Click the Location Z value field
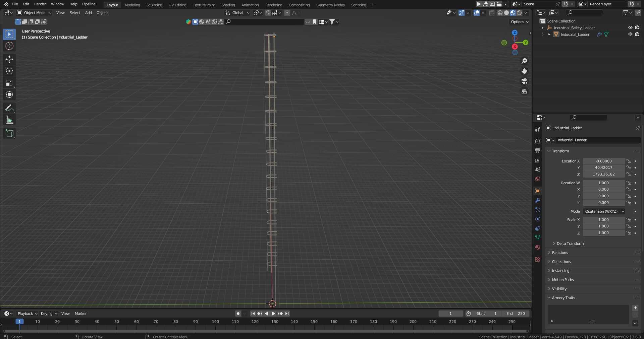The image size is (644, 339). (x=603, y=174)
